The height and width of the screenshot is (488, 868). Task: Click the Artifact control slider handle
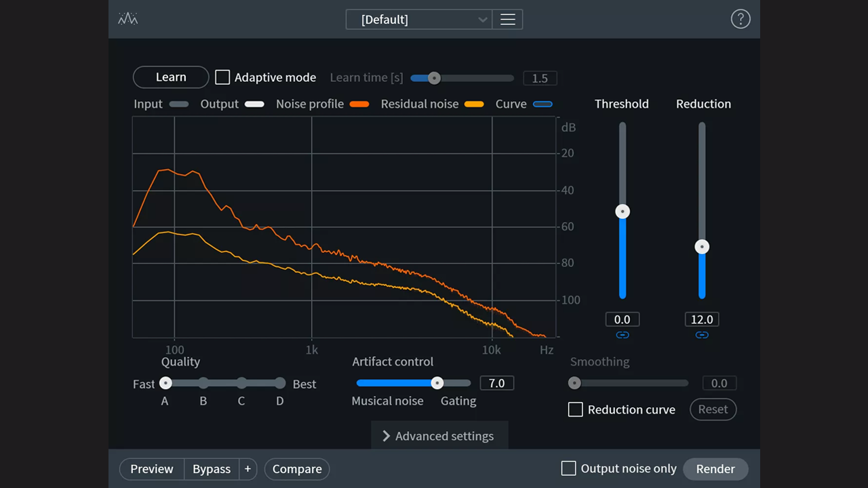pos(437,383)
